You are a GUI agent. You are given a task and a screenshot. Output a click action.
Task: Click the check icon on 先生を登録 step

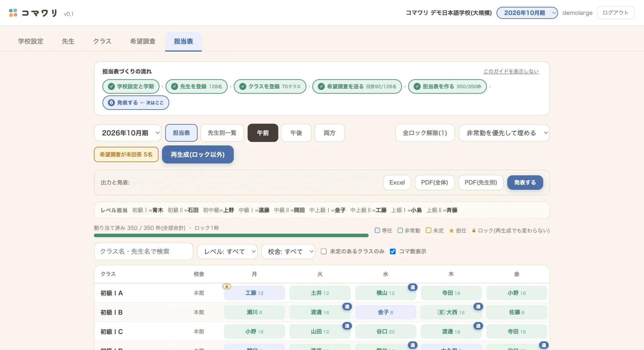click(x=174, y=86)
